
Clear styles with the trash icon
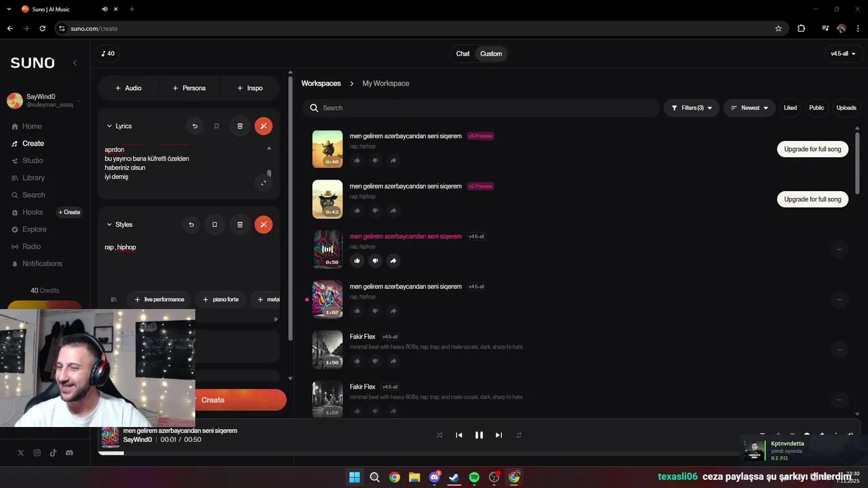click(240, 224)
